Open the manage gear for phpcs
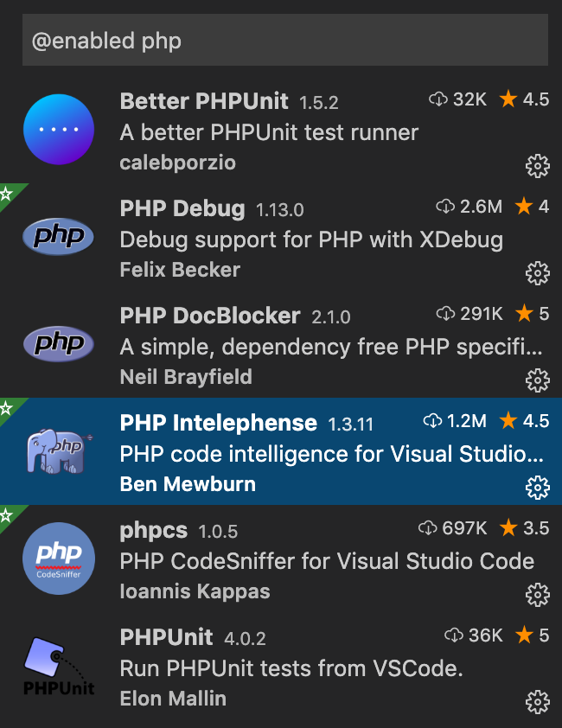The image size is (562, 728). click(538, 595)
